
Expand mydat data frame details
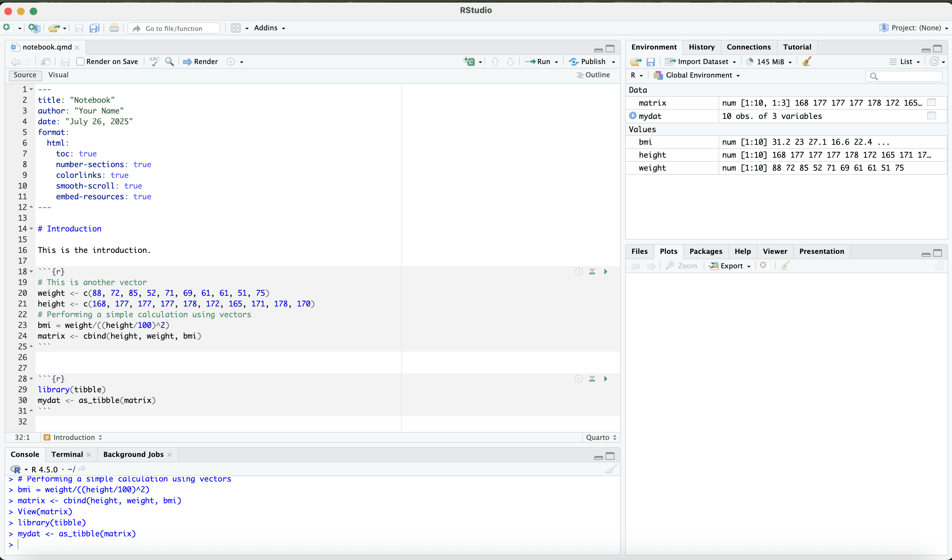(632, 116)
